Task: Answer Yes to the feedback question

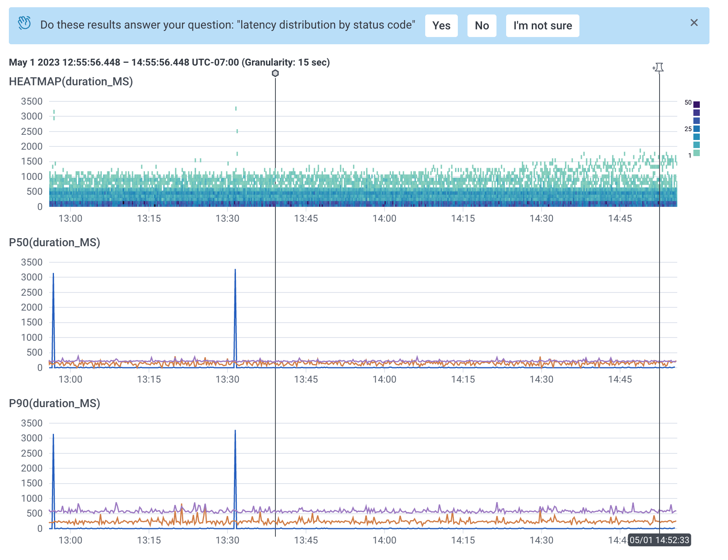Action: (x=441, y=25)
